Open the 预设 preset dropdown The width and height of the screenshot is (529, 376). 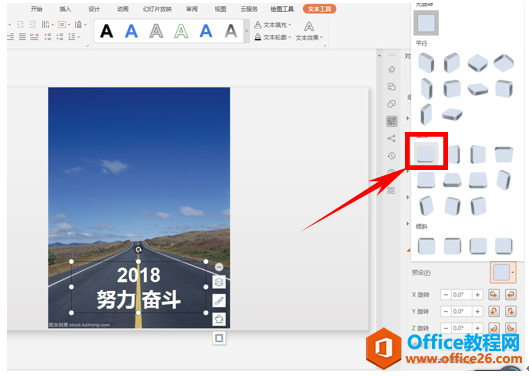tap(503, 272)
